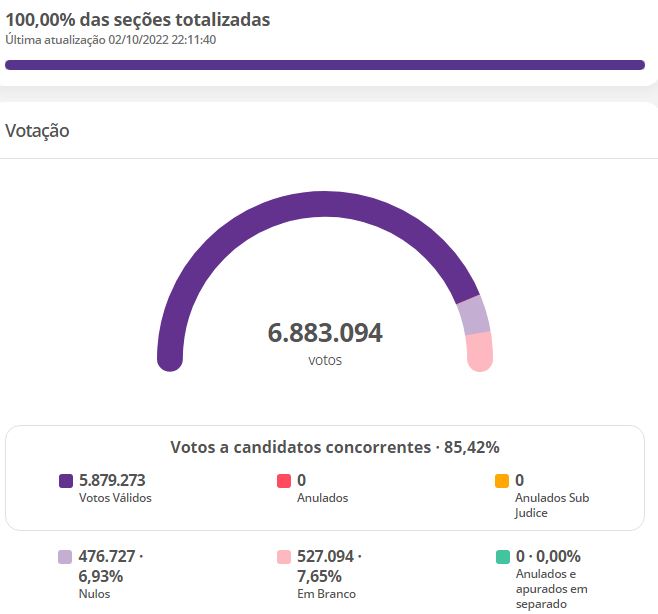Click the 5.879.273 valid votes number
Screen dimensions: 658x614
(112, 480)
